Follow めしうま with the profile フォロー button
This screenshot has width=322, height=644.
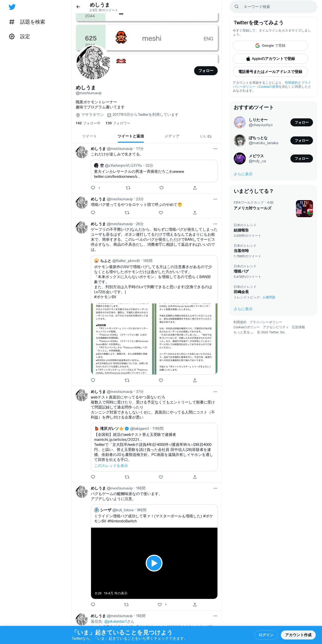click(x=206, y=71)
